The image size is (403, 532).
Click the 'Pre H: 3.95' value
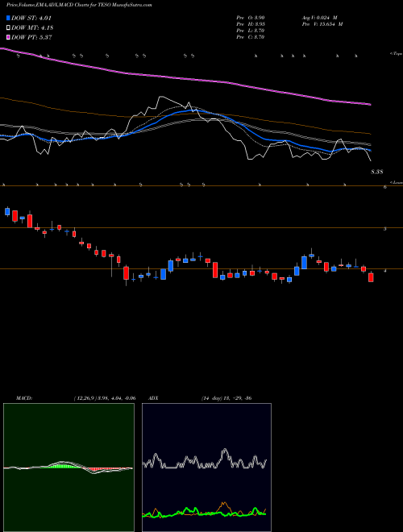251,24
